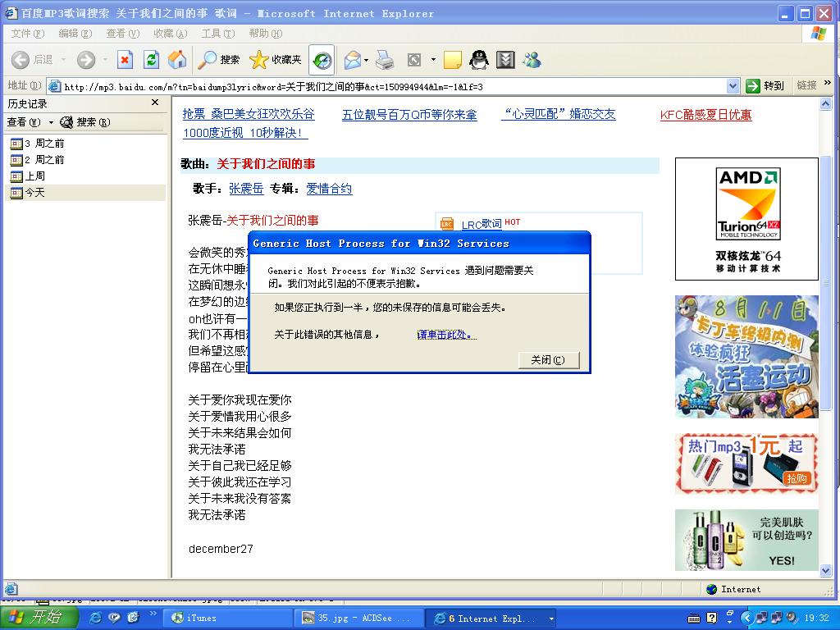The image size is (840, 630).
Task: Open the 心灵匹配 婚恋交友 link
Action: (x=558, y=114)
